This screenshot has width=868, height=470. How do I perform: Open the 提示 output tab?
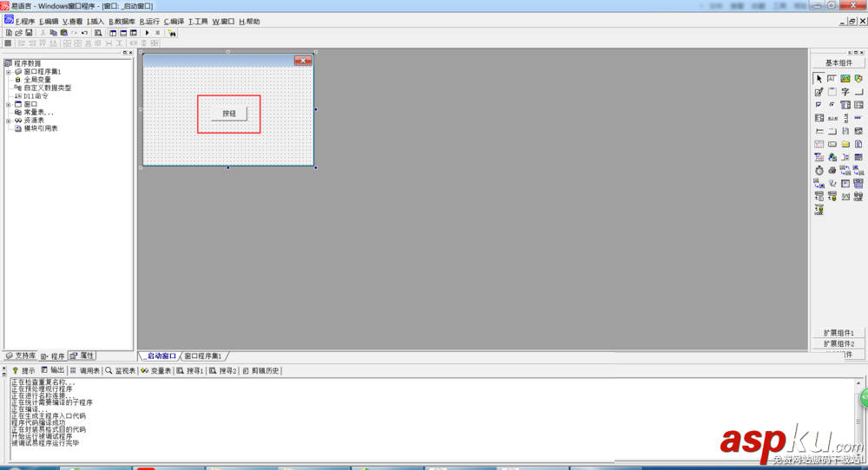(23, 370)
